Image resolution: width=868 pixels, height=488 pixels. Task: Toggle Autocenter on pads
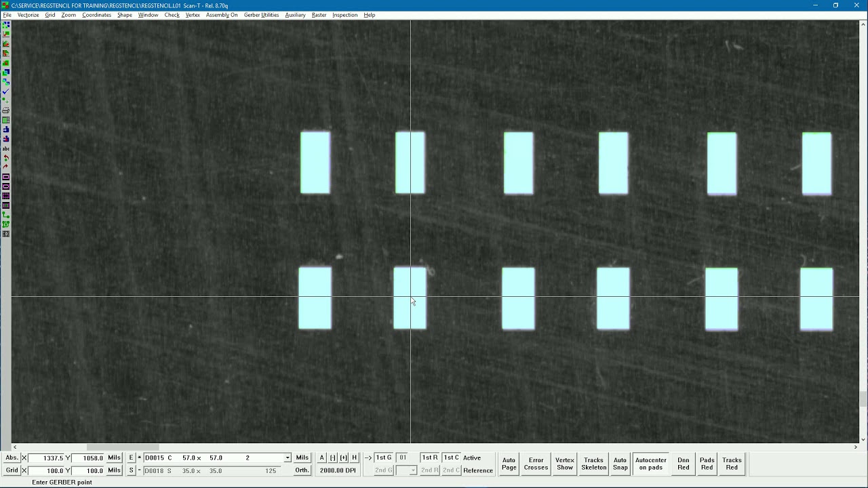point(651,464)
